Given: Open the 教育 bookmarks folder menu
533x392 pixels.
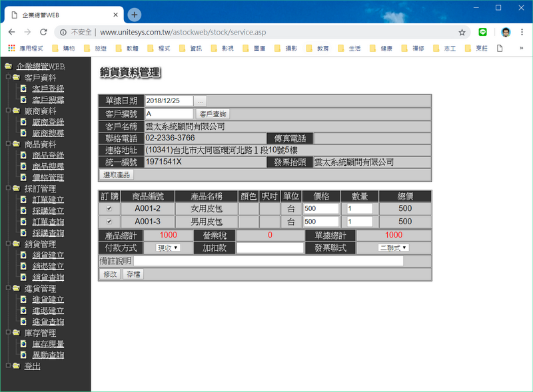Looking at the screenshot, I should click(318, 48).
